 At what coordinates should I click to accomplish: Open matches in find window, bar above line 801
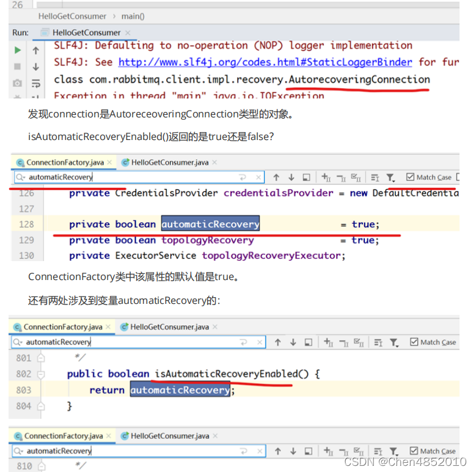pyautogui.click(x=309, y=342)
